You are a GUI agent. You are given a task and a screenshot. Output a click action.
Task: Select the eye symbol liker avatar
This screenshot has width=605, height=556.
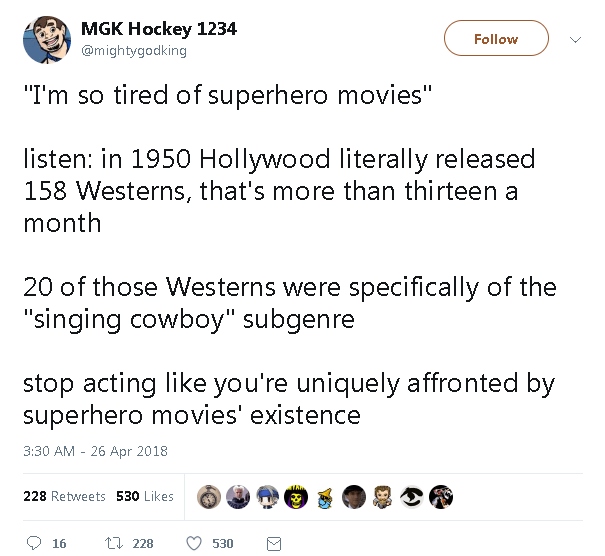(x=411, y=497)
